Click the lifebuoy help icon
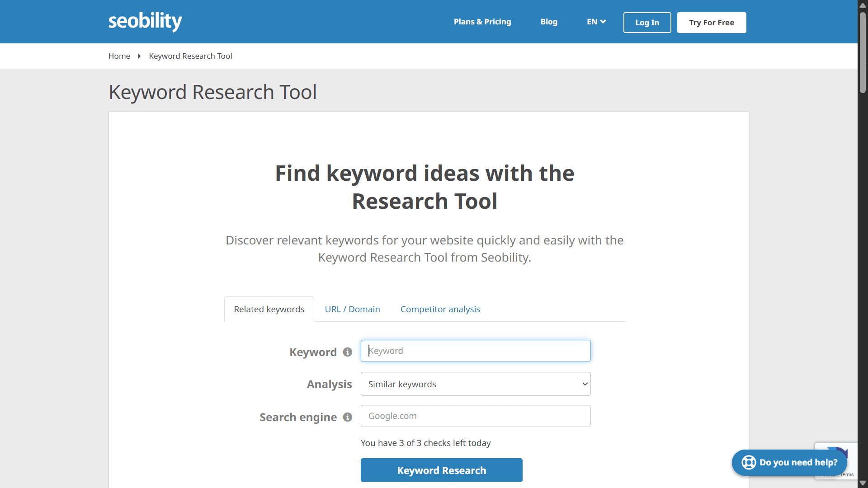The height and width of the screenshot is (488, 868). [x=749, y=463]
